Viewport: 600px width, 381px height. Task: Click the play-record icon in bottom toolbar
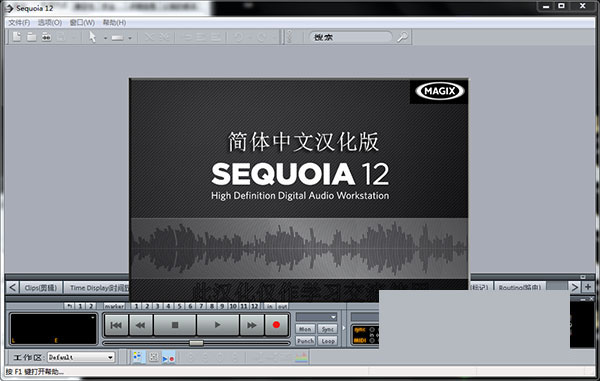coord(168,358)
